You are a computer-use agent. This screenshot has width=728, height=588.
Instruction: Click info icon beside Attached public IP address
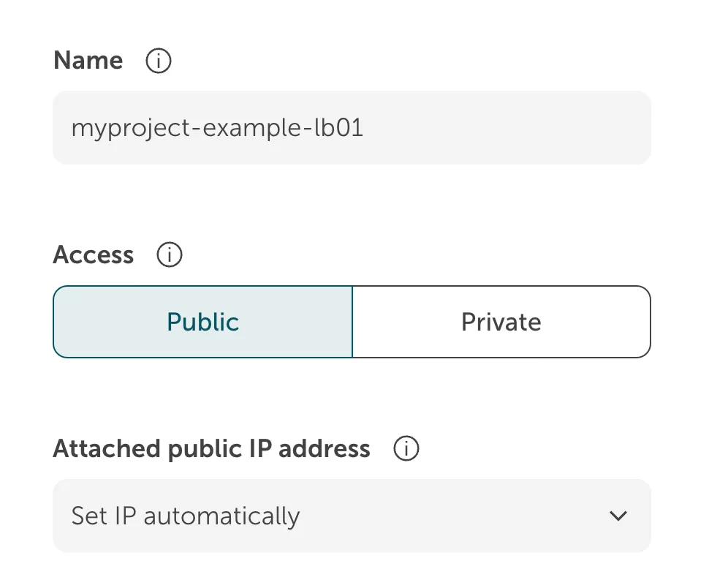tap(406, 449)
